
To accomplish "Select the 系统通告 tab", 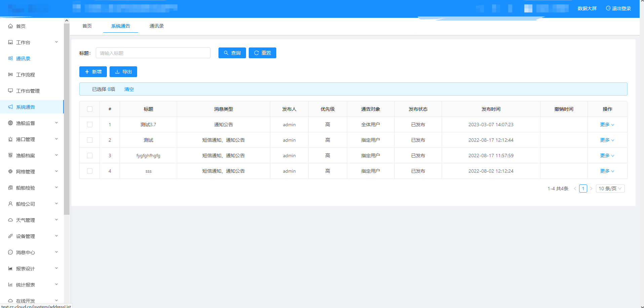I will pos(121,26).
